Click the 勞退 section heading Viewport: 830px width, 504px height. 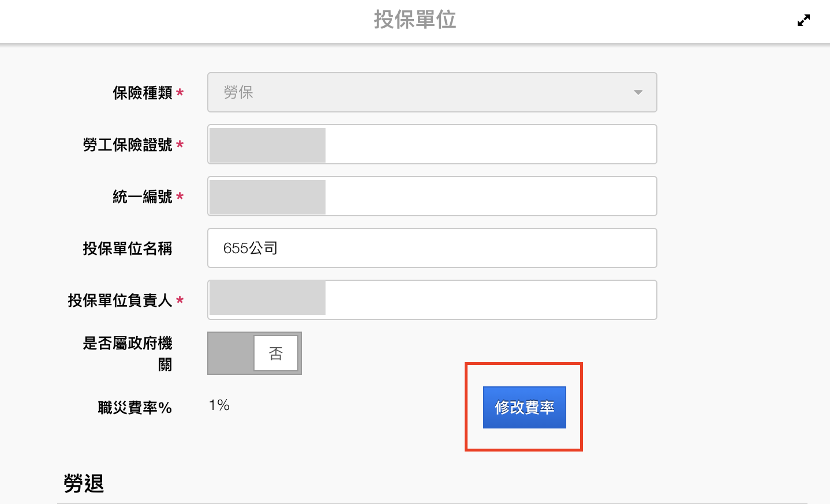84,483
